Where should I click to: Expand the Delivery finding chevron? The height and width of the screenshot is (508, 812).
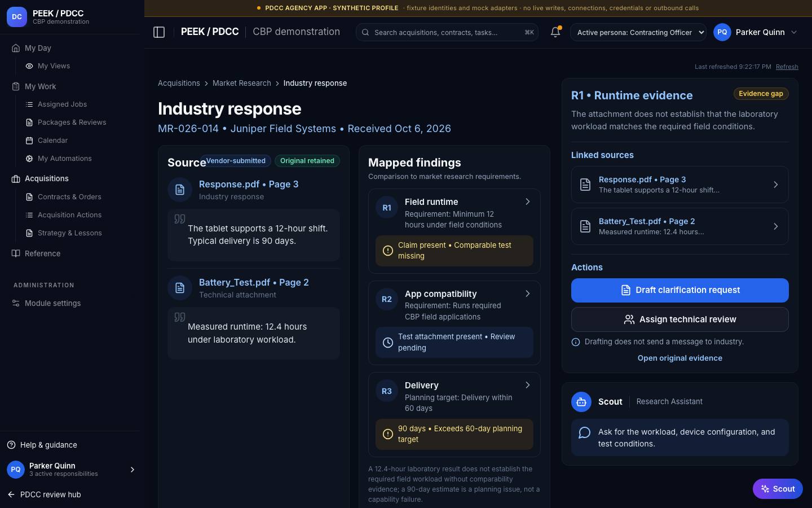pyautogui.click(x=528, y=385)
